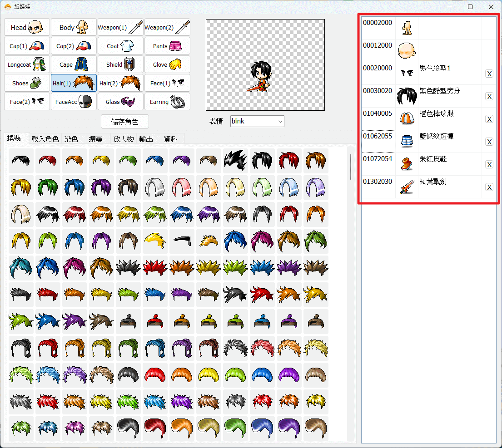This screenshot has height=448, width=502.
Task: Open the Cap(1) category
Action: point(27,46)
